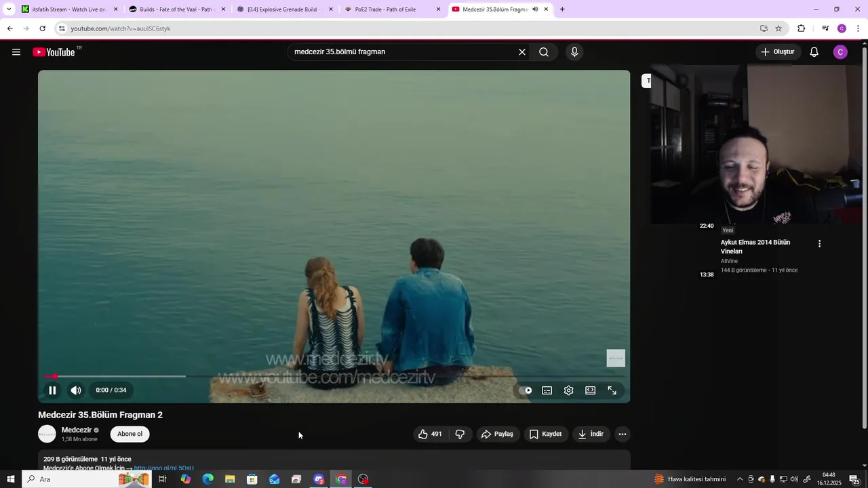Open Microsoft Edge from taskbar
868x488 pixels.
click(x=208, y=479)
